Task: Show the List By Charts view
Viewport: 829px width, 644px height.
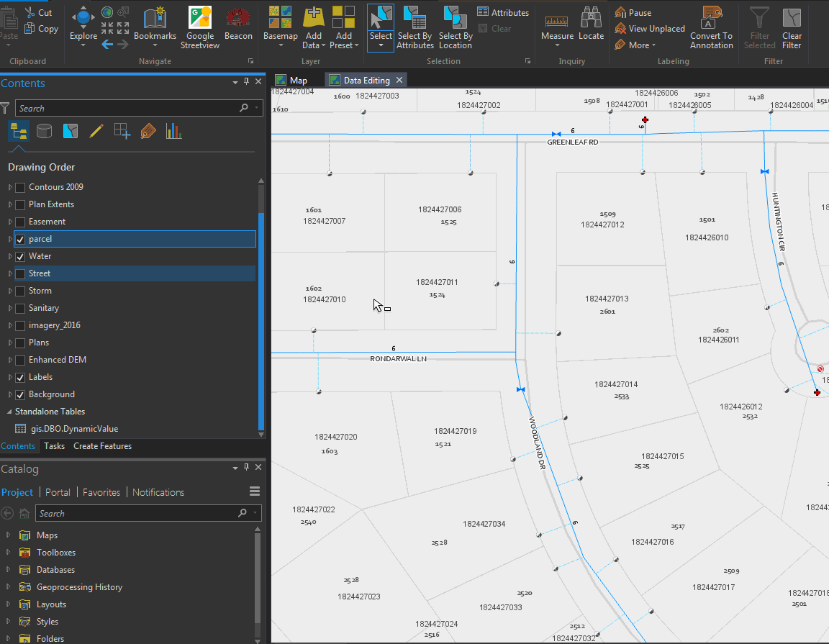Action: [173, 131]
